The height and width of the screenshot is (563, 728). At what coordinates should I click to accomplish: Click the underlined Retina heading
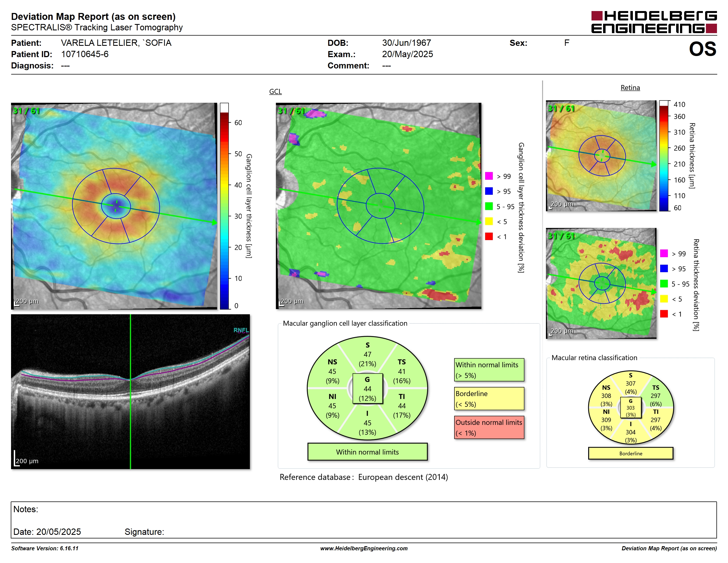pyautogui.click(x=630, y=88)
